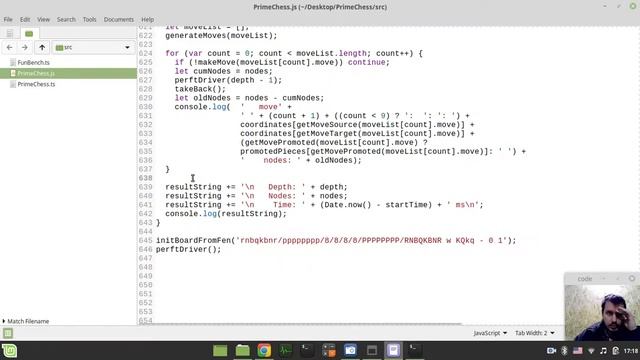The image size is (640, 360).
Task: Open the Linux Mint start menu
Action: 9,351
